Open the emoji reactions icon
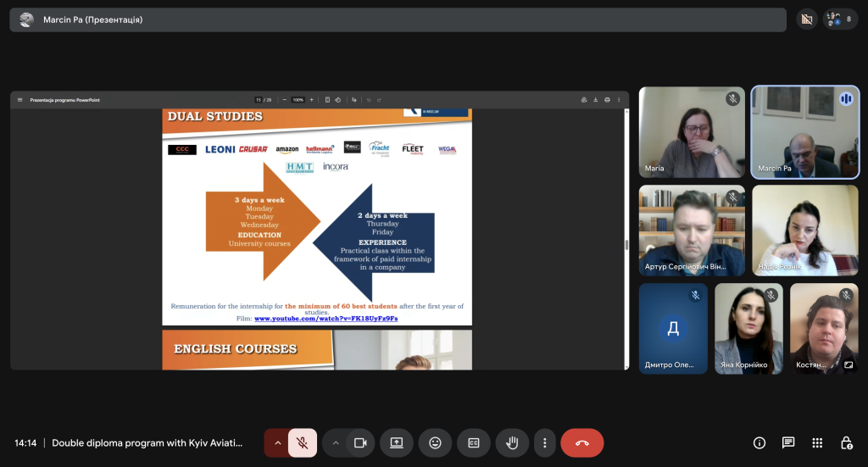This screenshot has height=467, width=868. tap(435, 442)
